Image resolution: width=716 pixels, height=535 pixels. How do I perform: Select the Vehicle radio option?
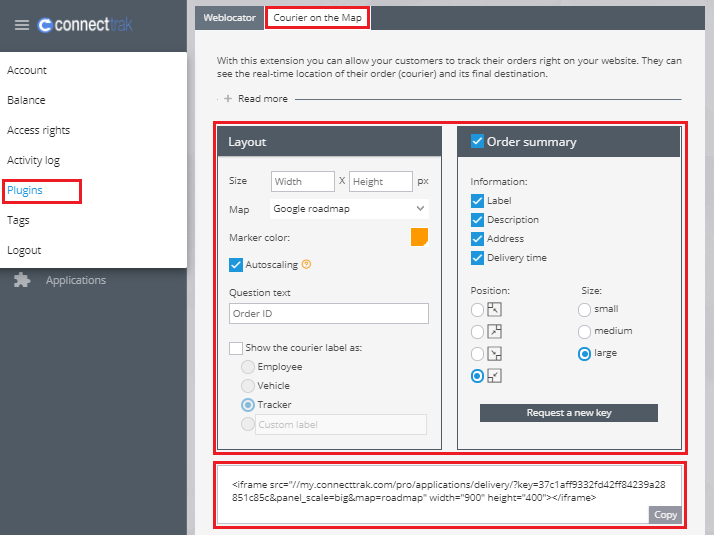click(x=247, y=386)
